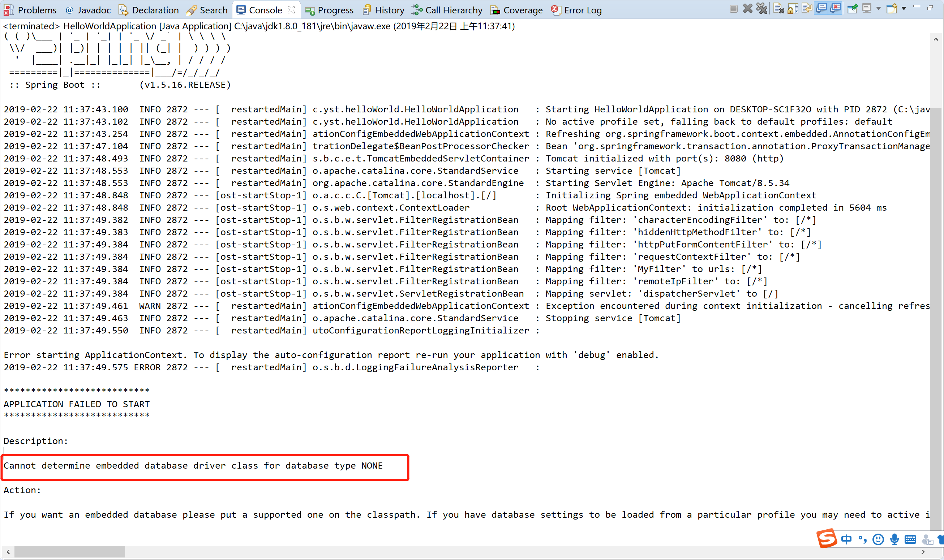The width and height of the screenshot is (944, 560).
Task: Toggle Word Wrap in the console toolbar
Action: click(807, 9)
